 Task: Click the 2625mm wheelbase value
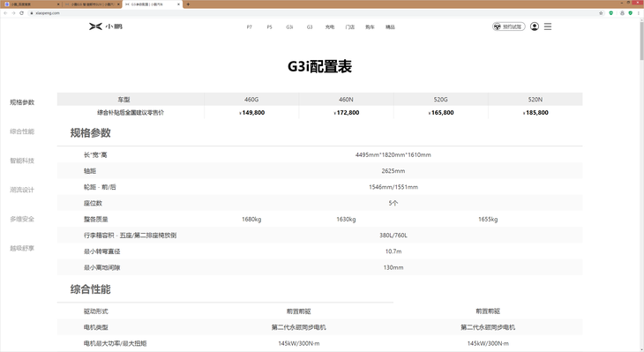pyautogui.click(x=393, y=171)
